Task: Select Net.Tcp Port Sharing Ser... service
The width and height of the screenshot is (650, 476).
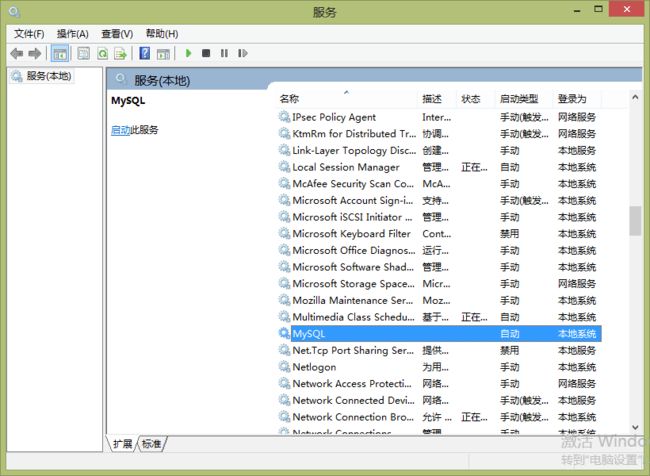Action: [439, 350]
